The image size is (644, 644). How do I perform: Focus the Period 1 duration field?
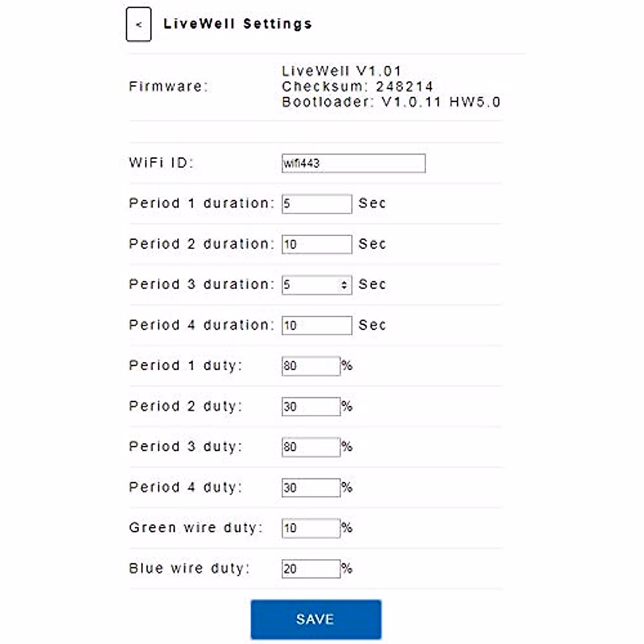click(x=317, y=204)
